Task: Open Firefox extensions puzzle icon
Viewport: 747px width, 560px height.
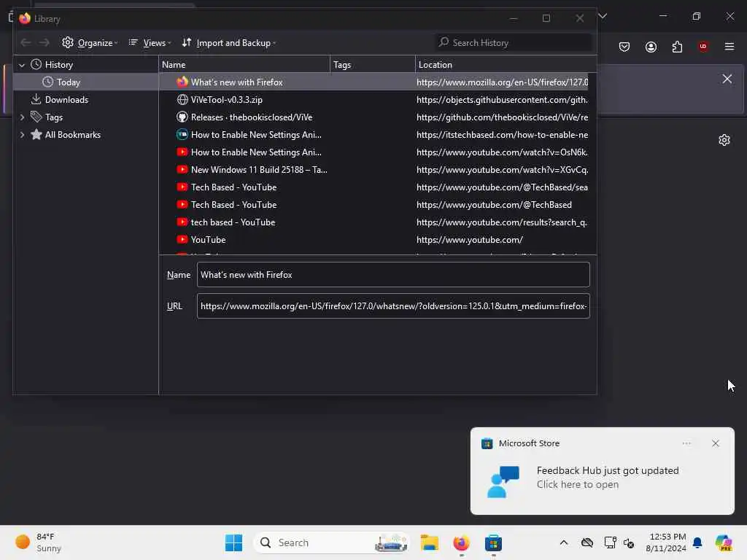Action: pyautogui.click(x=677, y=47)
